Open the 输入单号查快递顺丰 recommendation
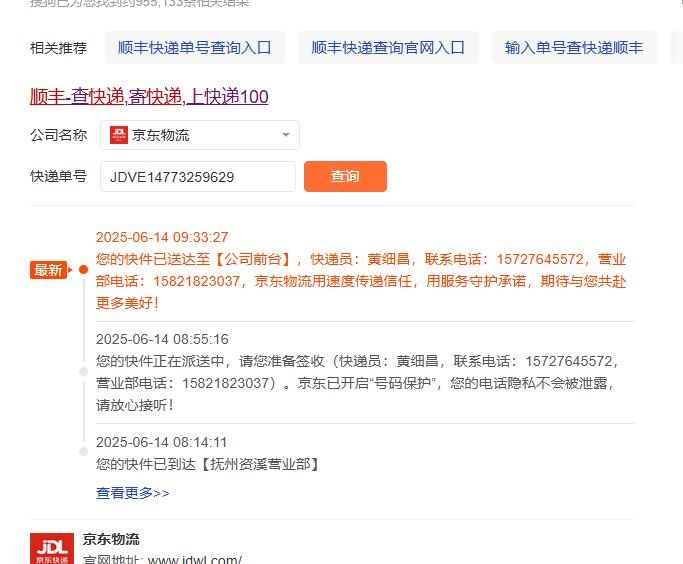683x564 pixels. (574, 47)
